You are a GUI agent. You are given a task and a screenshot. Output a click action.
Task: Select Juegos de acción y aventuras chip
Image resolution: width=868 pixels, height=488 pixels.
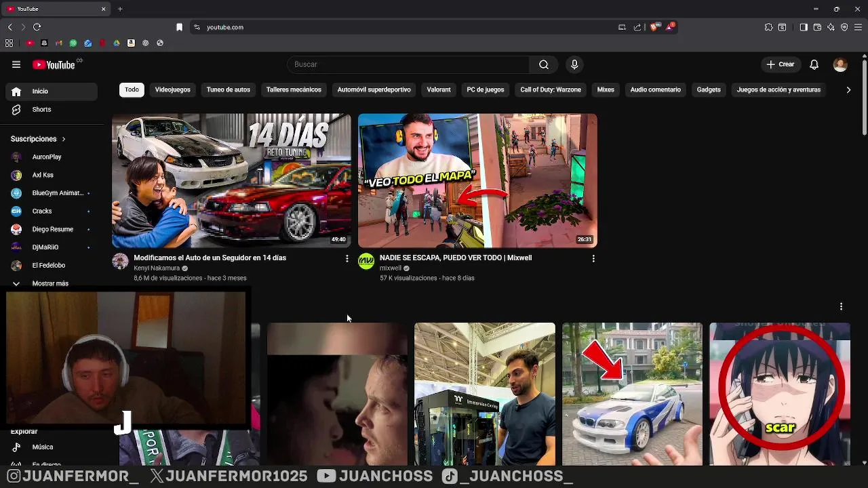tap(778, 89)
